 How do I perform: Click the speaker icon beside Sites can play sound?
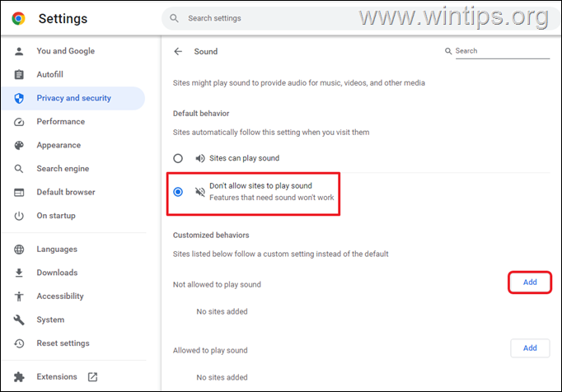coord(200,158)
